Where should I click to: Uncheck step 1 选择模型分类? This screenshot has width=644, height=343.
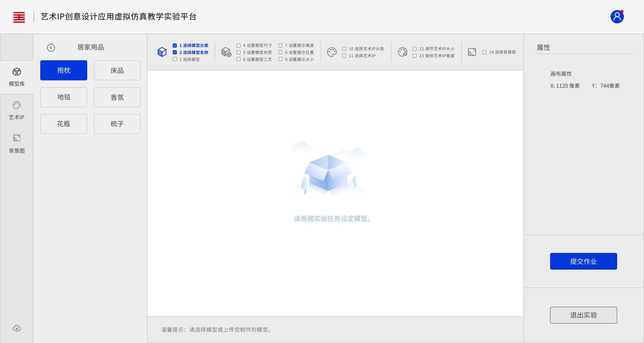175,46
